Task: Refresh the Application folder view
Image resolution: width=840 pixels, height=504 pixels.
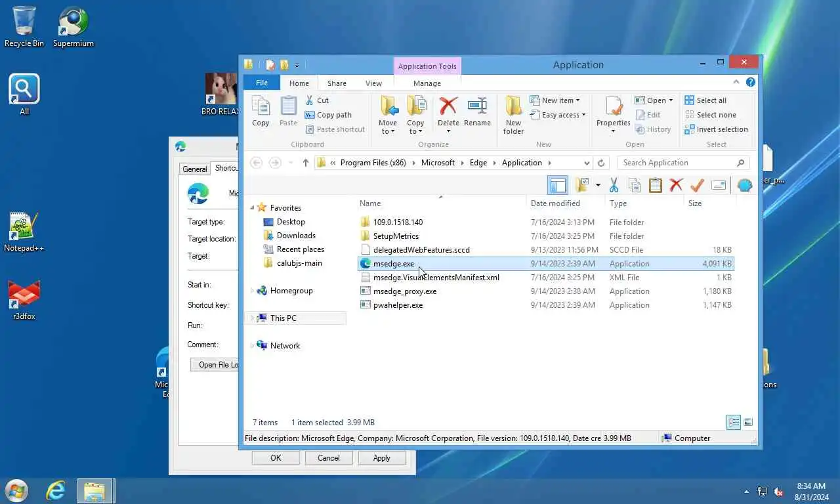Action: pyautogui.click(x=601, y=163)
